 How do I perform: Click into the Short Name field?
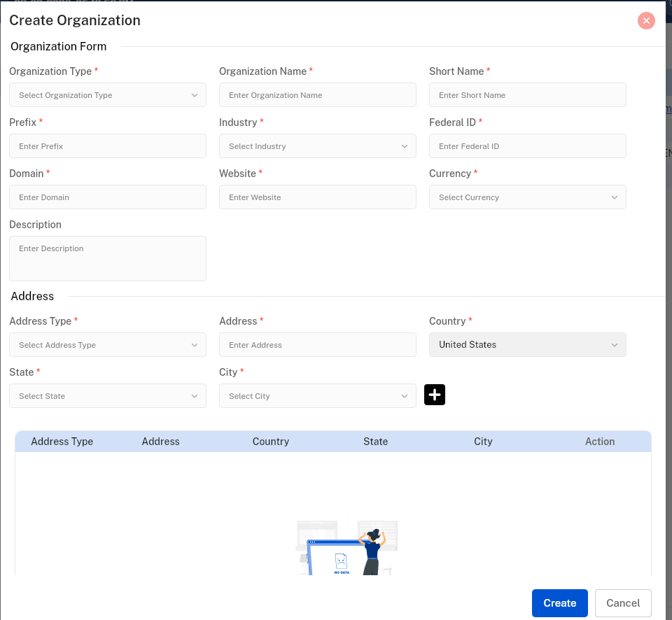pyautogui.click(x=528, y=95)
